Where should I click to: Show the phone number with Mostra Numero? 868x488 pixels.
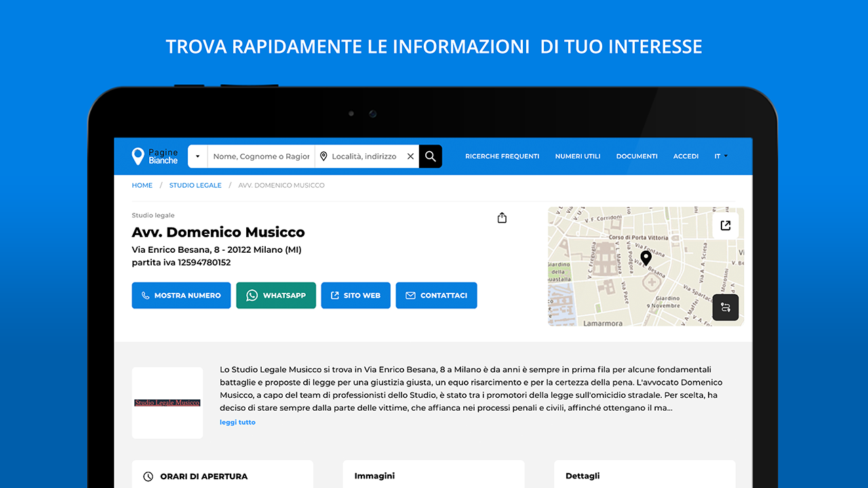pos(181,296)
